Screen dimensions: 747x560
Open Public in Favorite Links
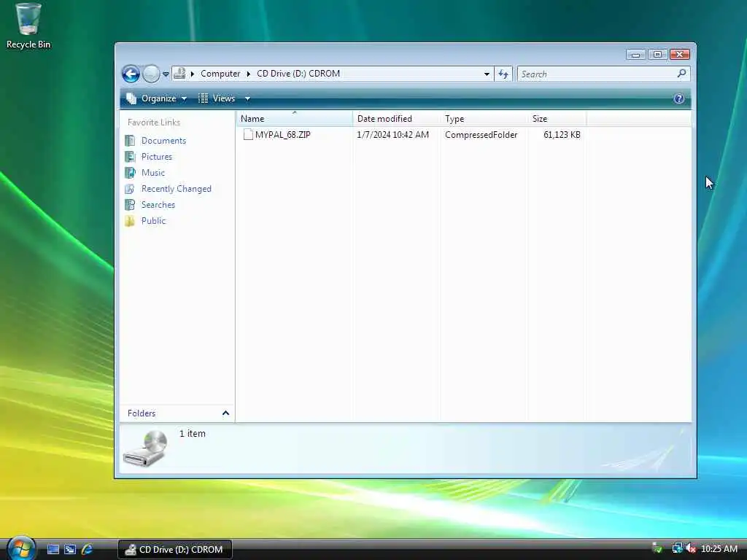[153, 221]
